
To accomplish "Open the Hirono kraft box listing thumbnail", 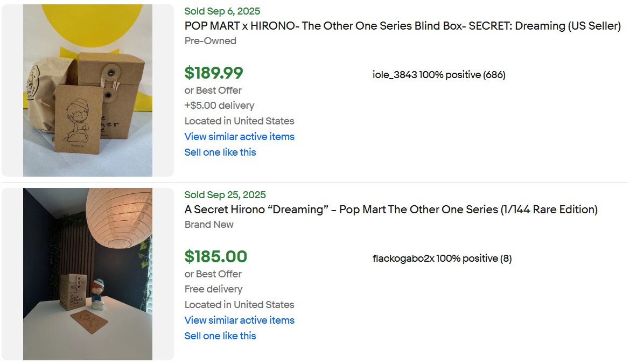I will tap(88, 90).
